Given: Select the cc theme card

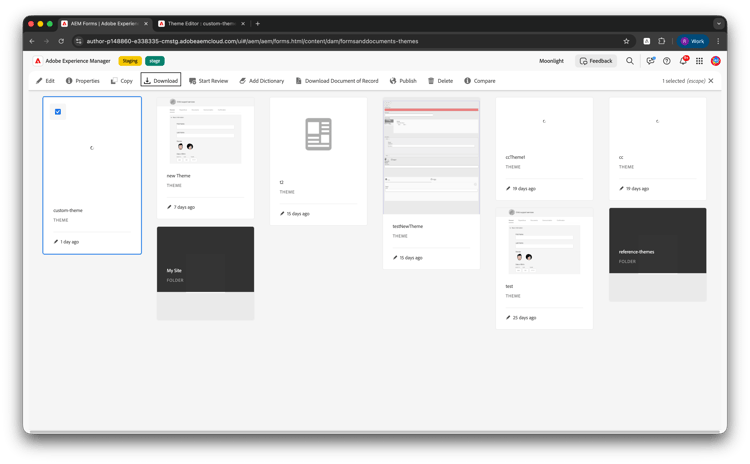Looking at the screenshot, I should (657, 149).
